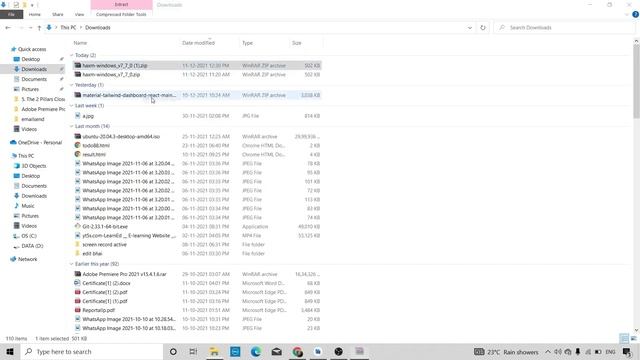This screenshot has height=360, width=640.
Task: Open 3D Objects under This PC
Action: [33, 166]
